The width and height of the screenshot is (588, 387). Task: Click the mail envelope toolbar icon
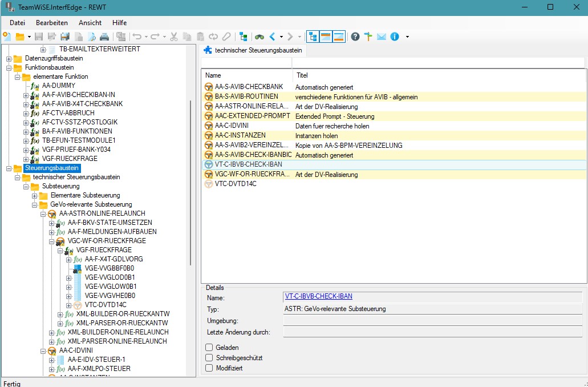381,37
